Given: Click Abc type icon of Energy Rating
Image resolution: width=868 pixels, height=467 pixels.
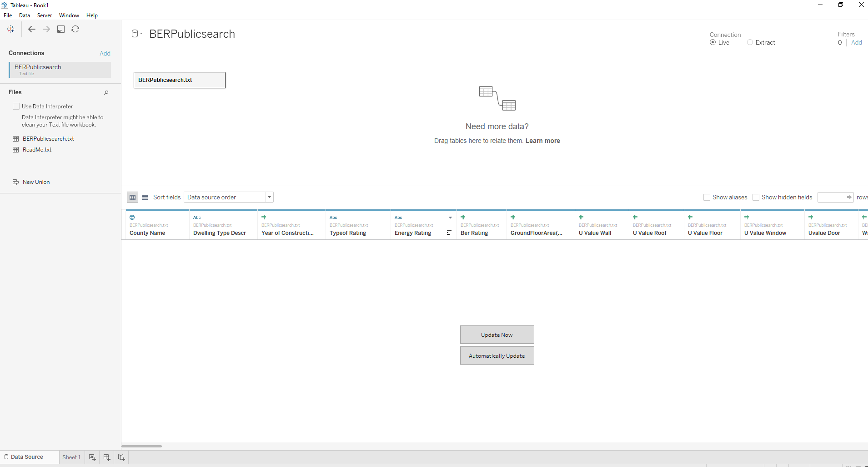Looking at the screenshot, I should [x=398, y=217].
